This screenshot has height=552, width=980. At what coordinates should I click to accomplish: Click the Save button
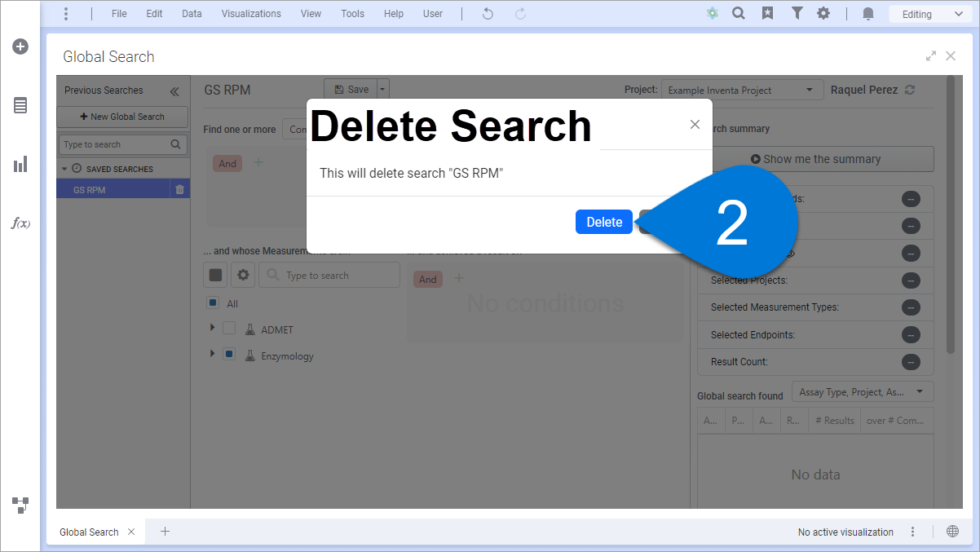point(351,90)
